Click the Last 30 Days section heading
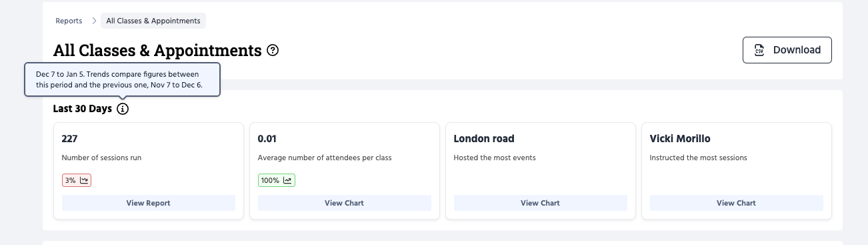Viewport: 868px width, 245px height. (83, 109)
